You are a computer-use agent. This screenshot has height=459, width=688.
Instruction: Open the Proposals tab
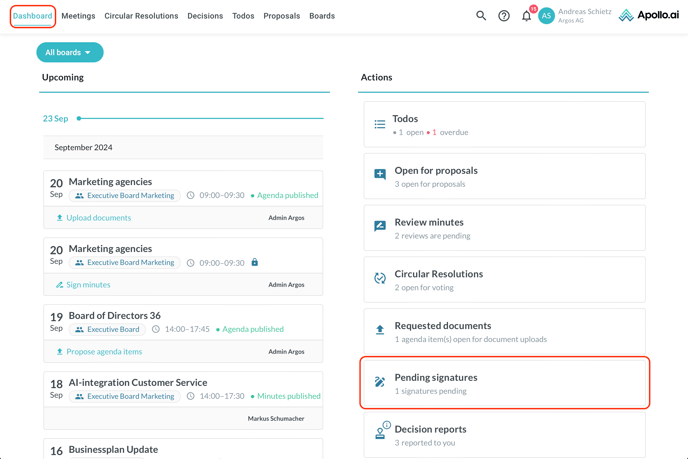coord(281,16)
